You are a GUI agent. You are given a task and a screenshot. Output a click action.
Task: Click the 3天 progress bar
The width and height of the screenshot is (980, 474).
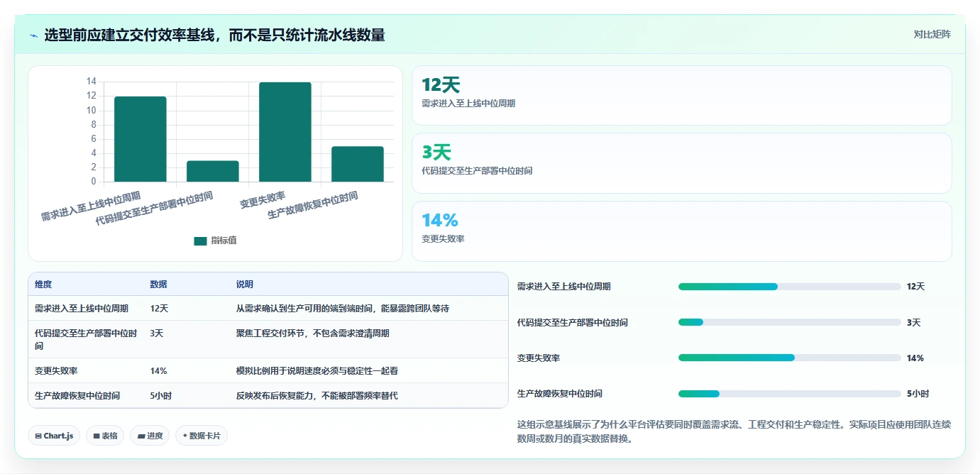789,322
